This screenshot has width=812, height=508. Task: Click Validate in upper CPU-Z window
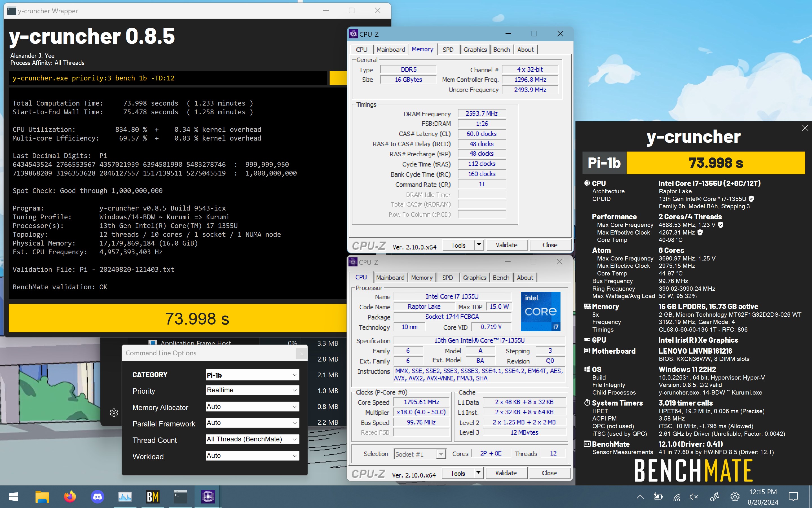tap(506, 245)
